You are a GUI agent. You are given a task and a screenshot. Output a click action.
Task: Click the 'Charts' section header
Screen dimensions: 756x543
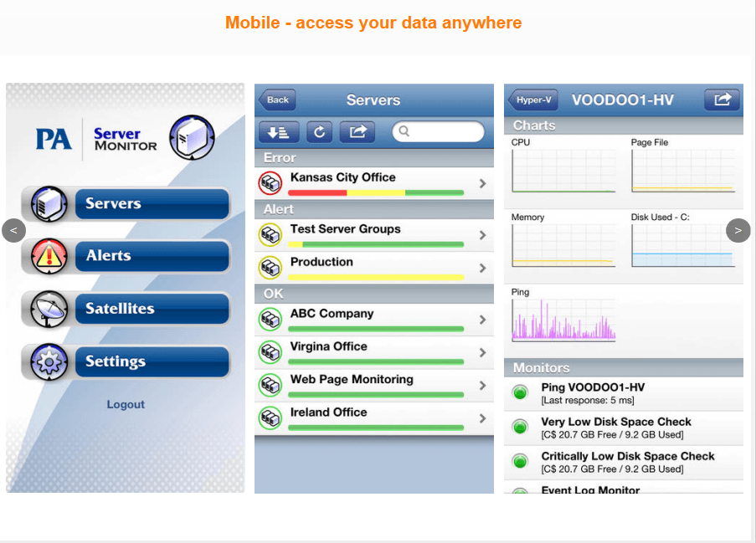point(624,126)
